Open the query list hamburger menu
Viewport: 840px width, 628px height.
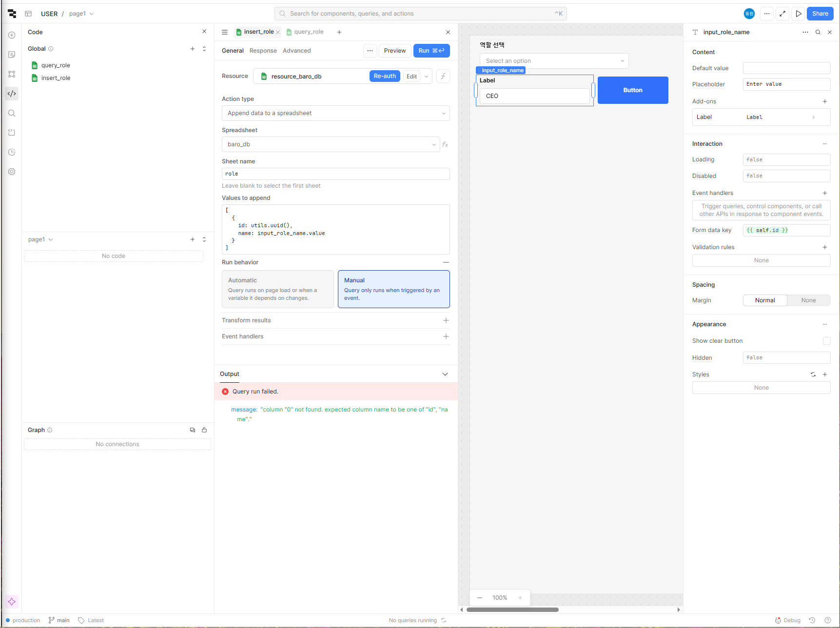225,32
